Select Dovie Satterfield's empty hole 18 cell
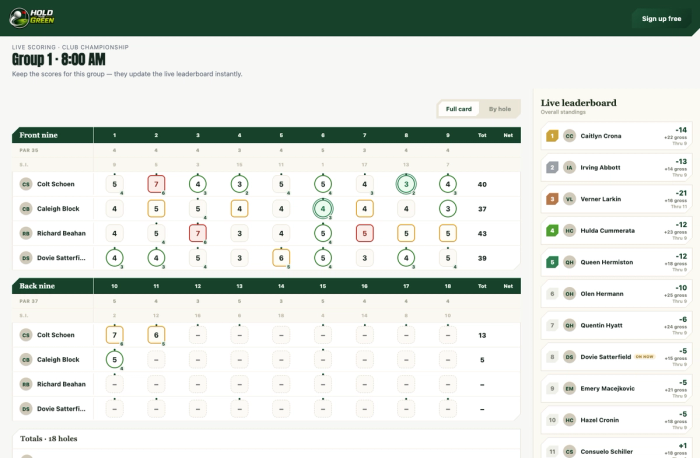The width and height of the screenshot is (700, 458). coord(448,408)
